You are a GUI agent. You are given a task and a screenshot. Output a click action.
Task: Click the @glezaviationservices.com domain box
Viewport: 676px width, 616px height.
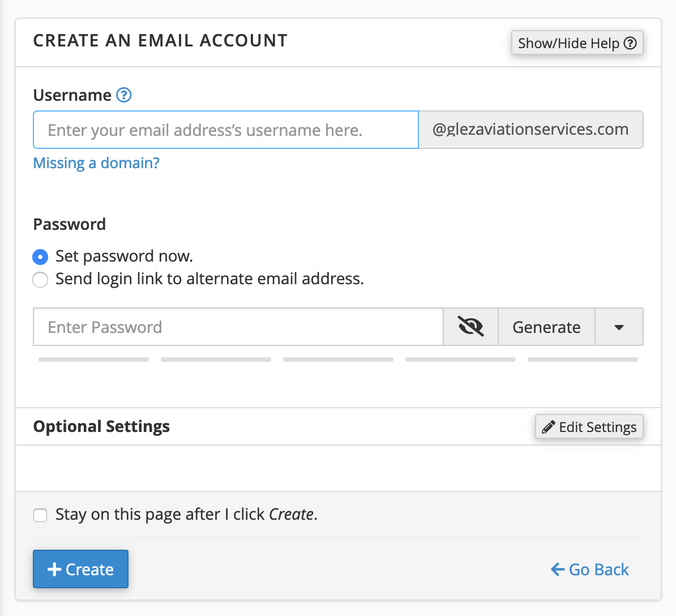(x=530, y=130)
